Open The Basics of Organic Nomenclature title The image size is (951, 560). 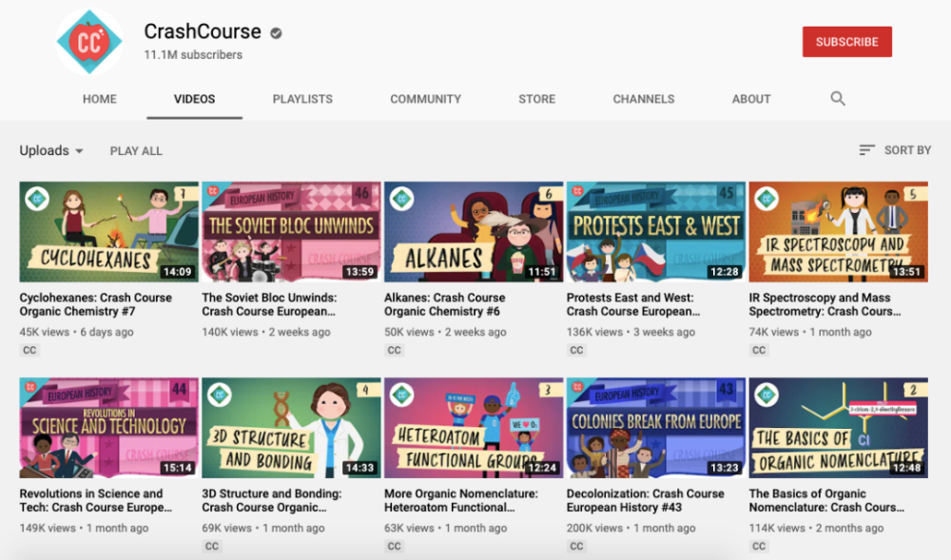pos(826,500)
